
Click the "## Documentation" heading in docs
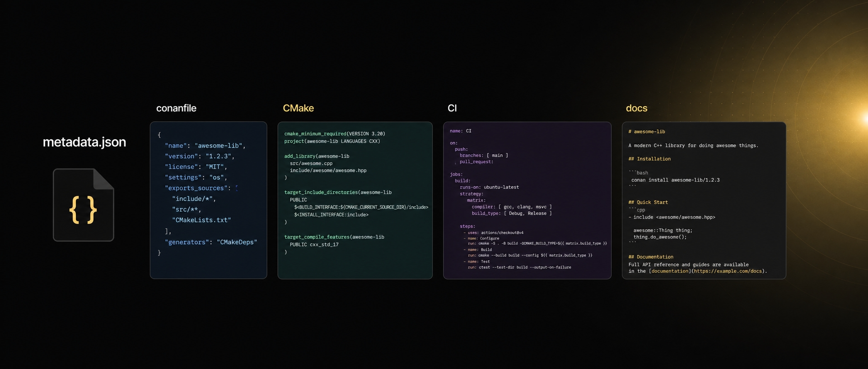point(651,257)
